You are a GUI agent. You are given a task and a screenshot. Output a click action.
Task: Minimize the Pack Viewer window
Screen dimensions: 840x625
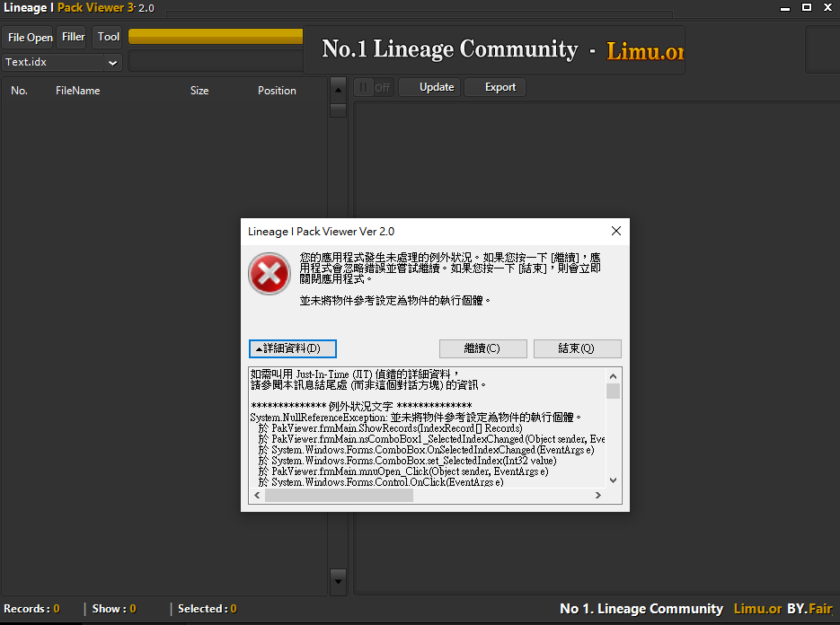pos(785,8)
